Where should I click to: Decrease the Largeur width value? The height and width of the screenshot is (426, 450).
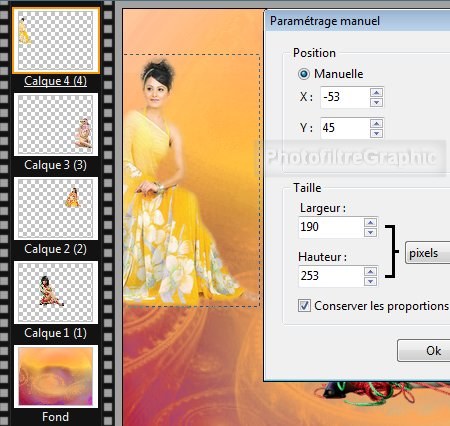[370, 232]
